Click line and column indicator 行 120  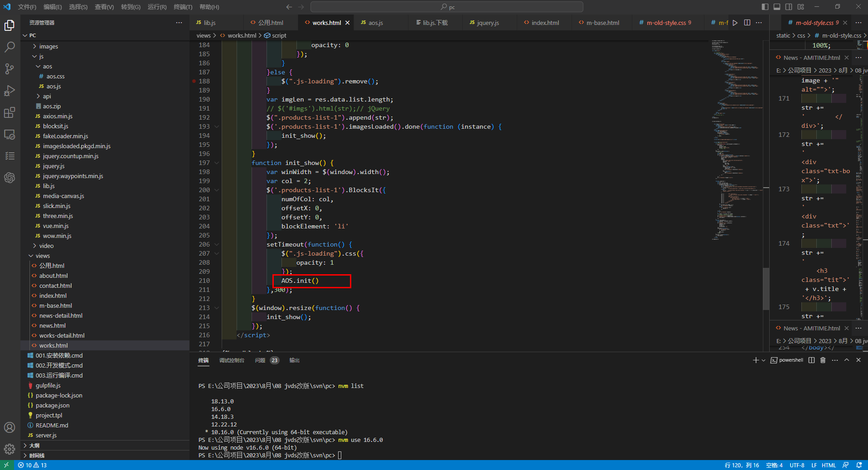tap(742, 465)
